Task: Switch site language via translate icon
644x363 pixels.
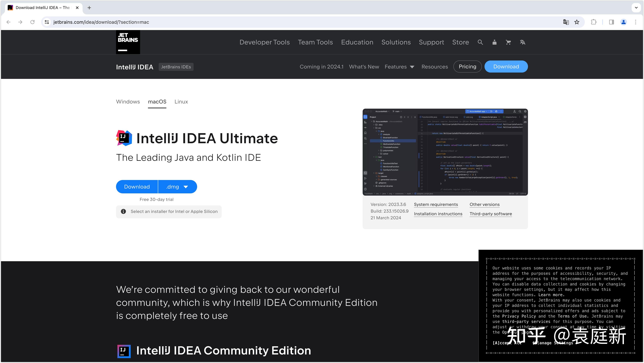Action: [x=522, y=42]
